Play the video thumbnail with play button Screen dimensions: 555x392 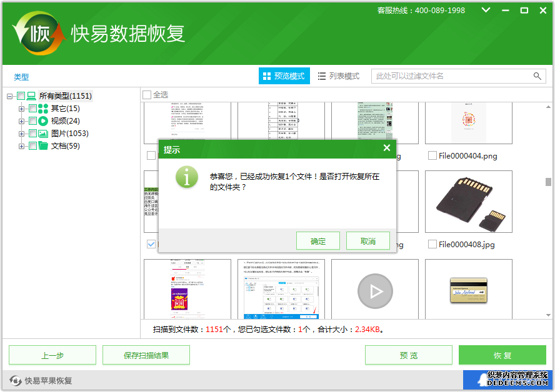point(375,292)
